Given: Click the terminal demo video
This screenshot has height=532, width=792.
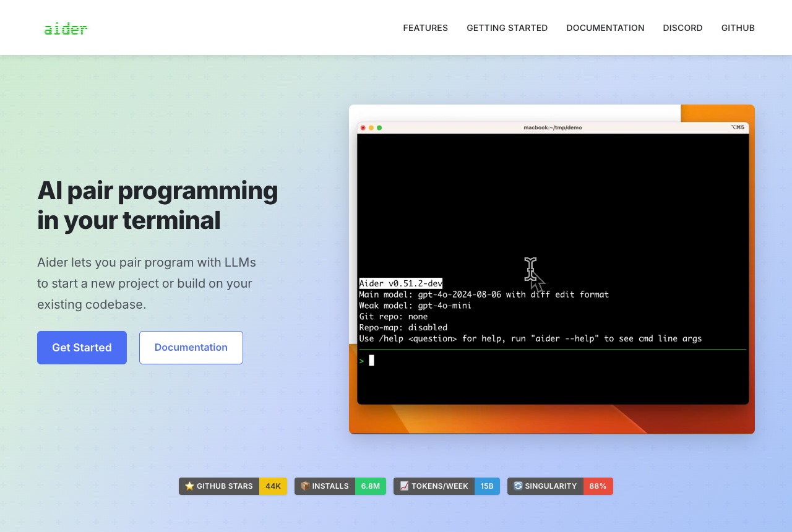Looking at the screenshot, I should point(552,269).
